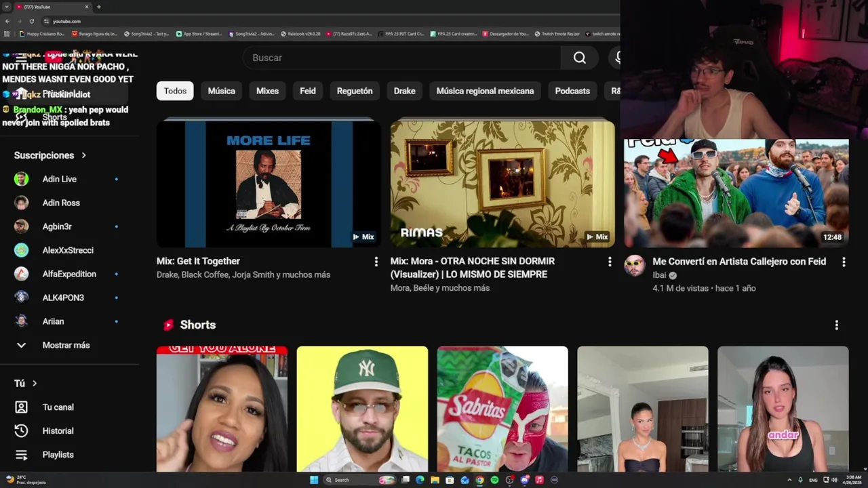Viewport: 868px width, 488px height.
Task: Select the Podcasts filter chip
Action: pyautogui.click(x=572, y=91)
